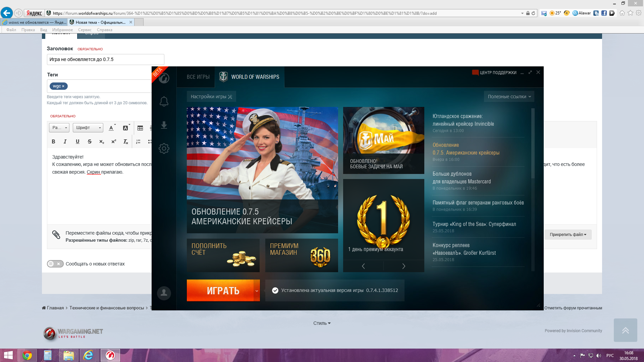
Task: Click the Alawar toolbar button
Action: [582, 13]
